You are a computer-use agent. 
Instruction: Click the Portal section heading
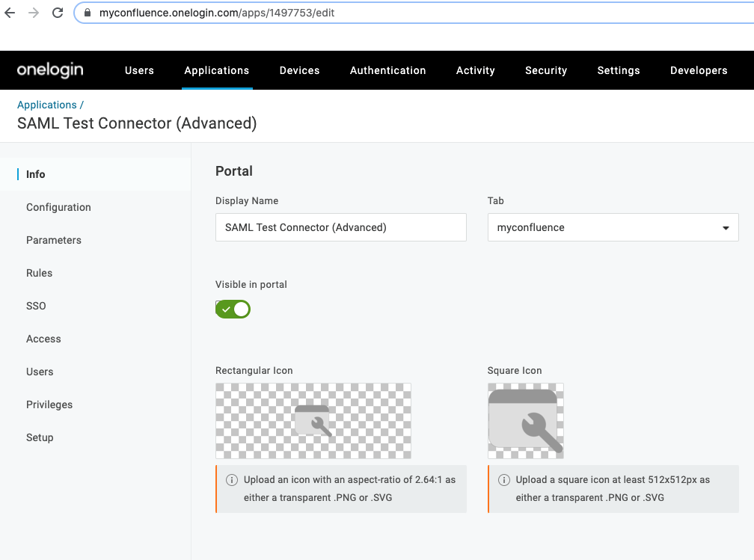pos(234,171)
